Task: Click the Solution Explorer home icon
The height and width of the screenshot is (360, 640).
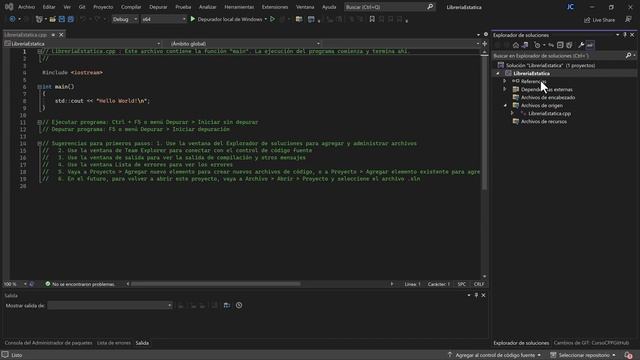Action: [516, 45]
